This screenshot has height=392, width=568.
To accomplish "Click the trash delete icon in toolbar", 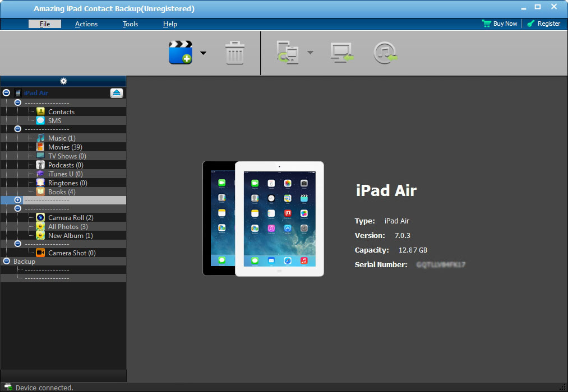I will 235,53.
